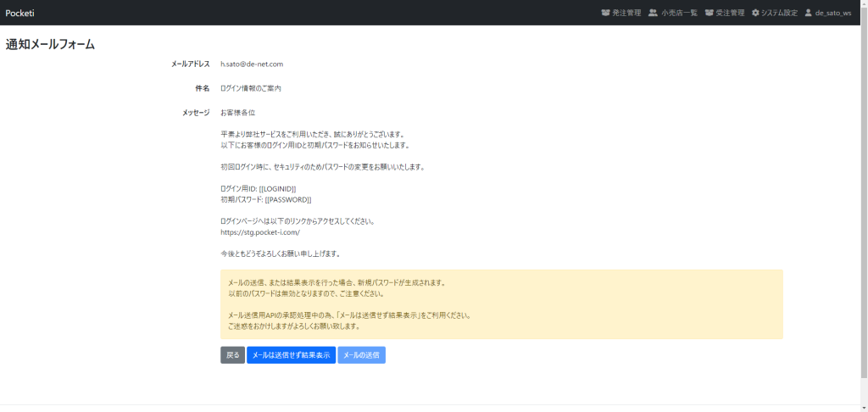
Task: Click the warning line about メール送信用API
Action: click(349, 315)
